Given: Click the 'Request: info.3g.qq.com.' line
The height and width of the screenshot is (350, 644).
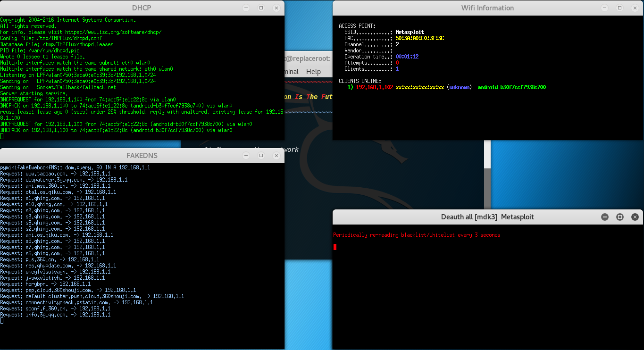Looking at the screenshot, I should click(x=55, y=315).
